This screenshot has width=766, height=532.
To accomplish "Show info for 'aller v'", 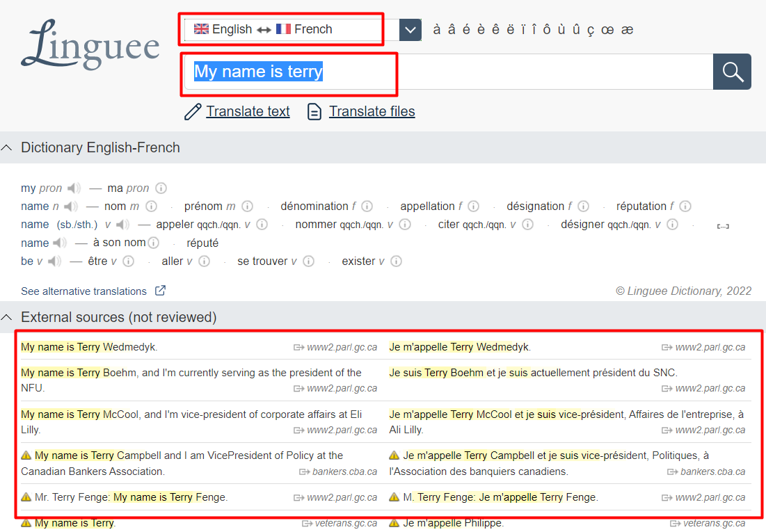I will point(205,261).
